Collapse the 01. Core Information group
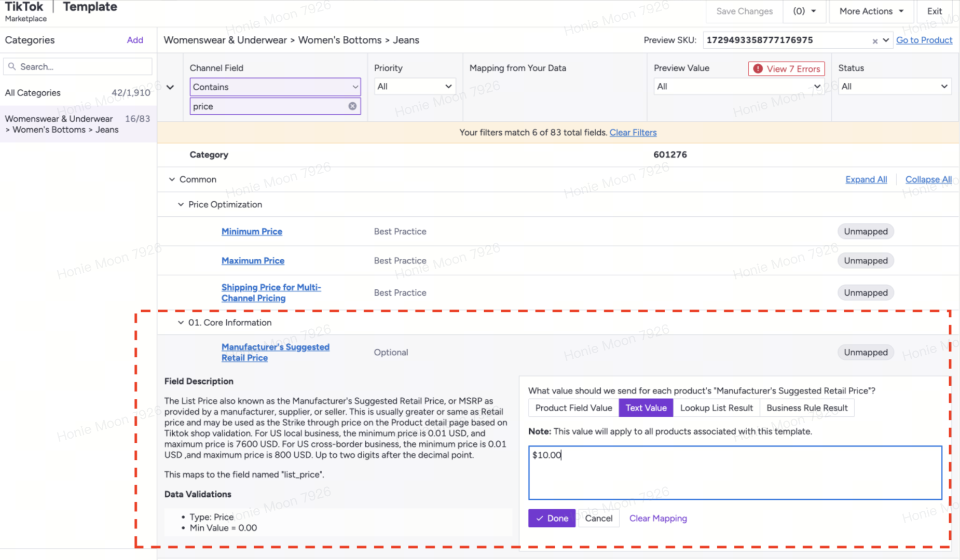Viewport: 960px width, 560px height. [181, 323]
